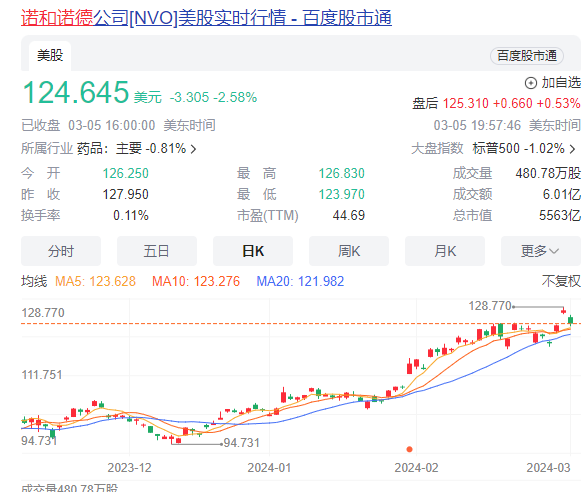Click the 94.731 low-point annotation on chart

[242, 443]
